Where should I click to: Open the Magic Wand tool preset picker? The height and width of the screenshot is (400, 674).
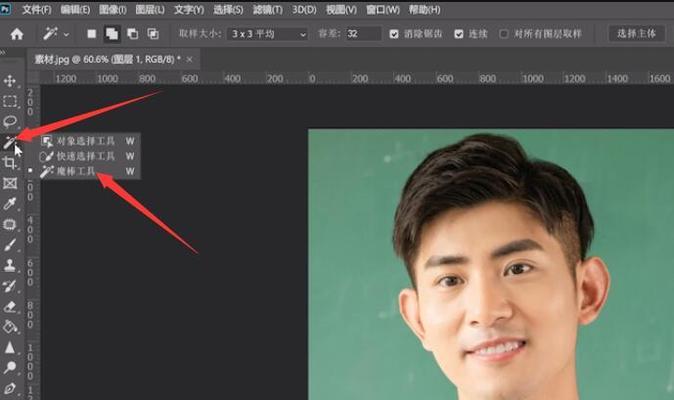(56, 34)
